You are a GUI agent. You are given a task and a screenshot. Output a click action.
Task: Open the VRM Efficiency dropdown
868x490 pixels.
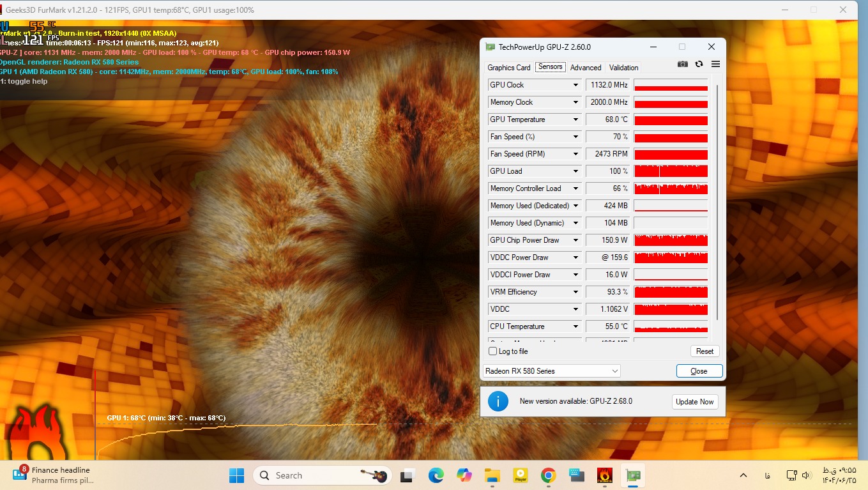pos(575,292)
